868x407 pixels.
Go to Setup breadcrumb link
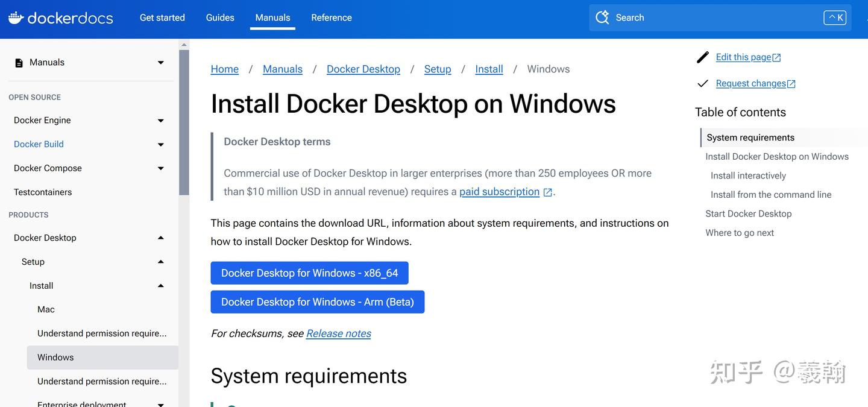[x=438, y=69]
